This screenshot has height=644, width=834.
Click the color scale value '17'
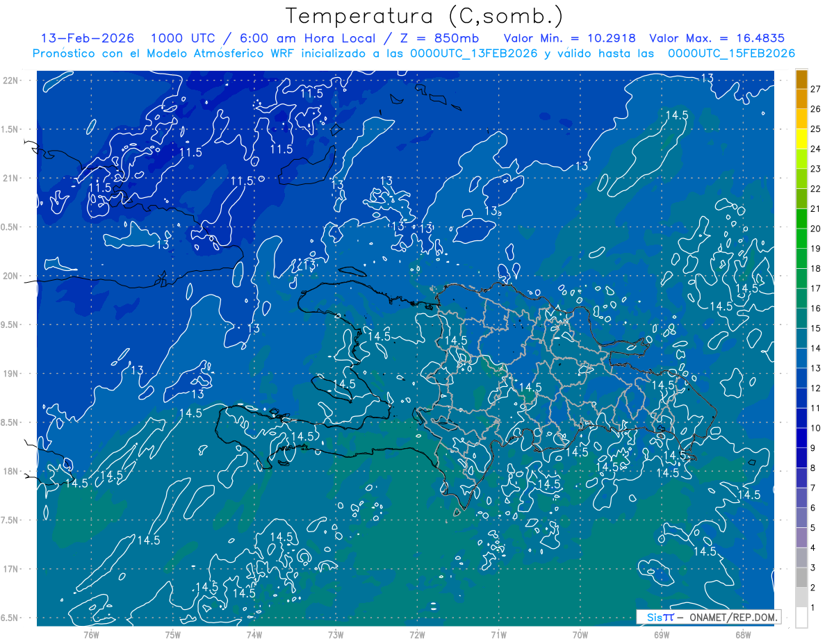[x=815, y=288]
